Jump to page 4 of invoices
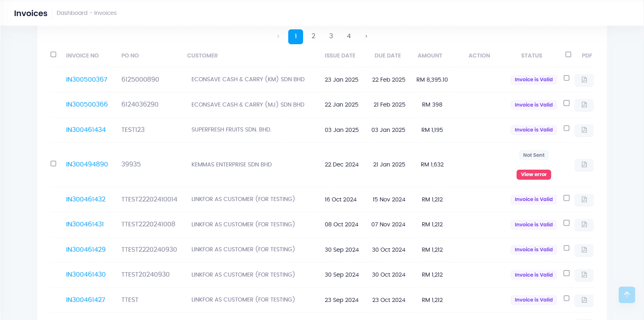Screen dimensions: 644x320 [349, 36]
